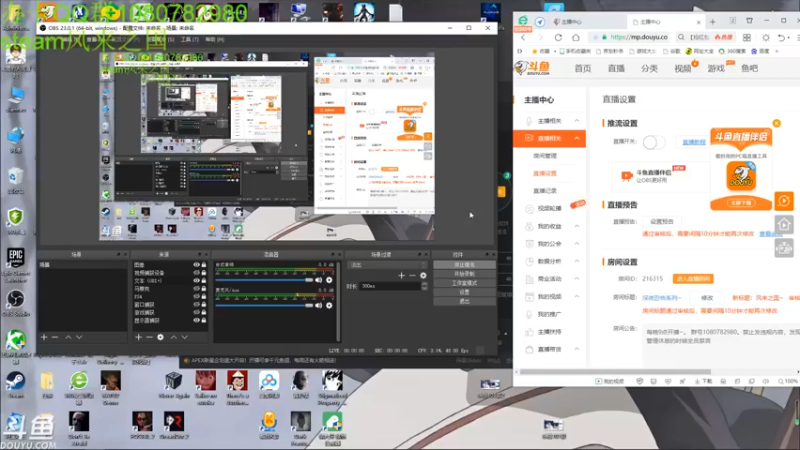Click orange replay floating icon on Douyu page
The image size is (800, 450).
(784, 201)
